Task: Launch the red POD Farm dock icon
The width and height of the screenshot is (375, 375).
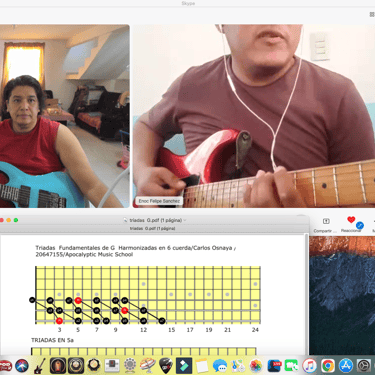Action: point(5,366)
